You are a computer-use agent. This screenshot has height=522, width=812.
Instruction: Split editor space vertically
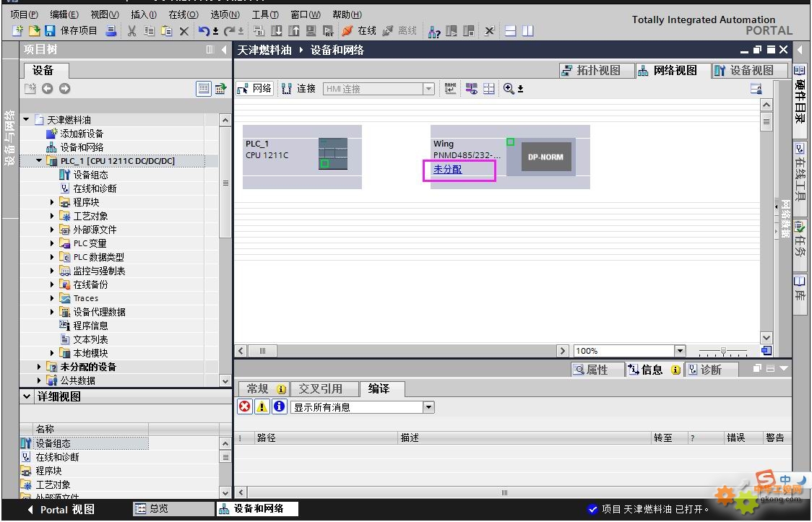click(527, 31)
